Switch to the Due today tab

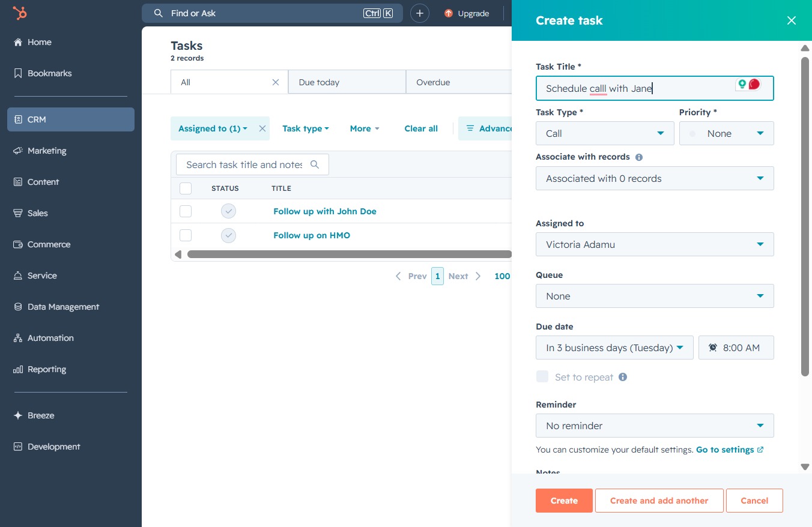[x=347, y=82]
